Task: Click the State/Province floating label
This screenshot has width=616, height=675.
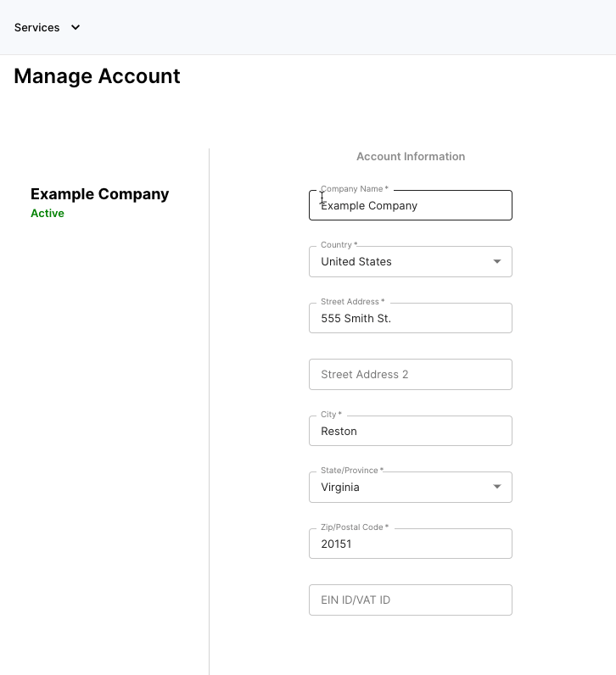Action: click(352, 471)
